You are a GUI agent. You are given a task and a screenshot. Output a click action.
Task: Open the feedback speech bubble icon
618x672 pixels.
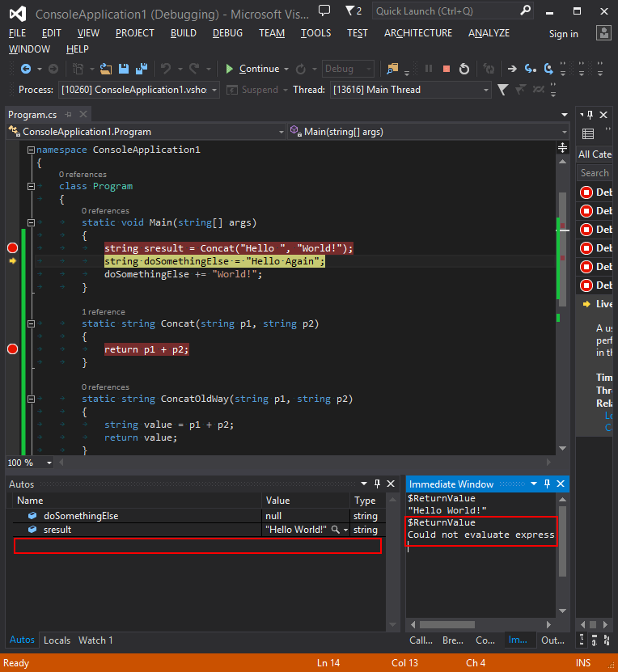pyautogui.click(x=324, y=11)
